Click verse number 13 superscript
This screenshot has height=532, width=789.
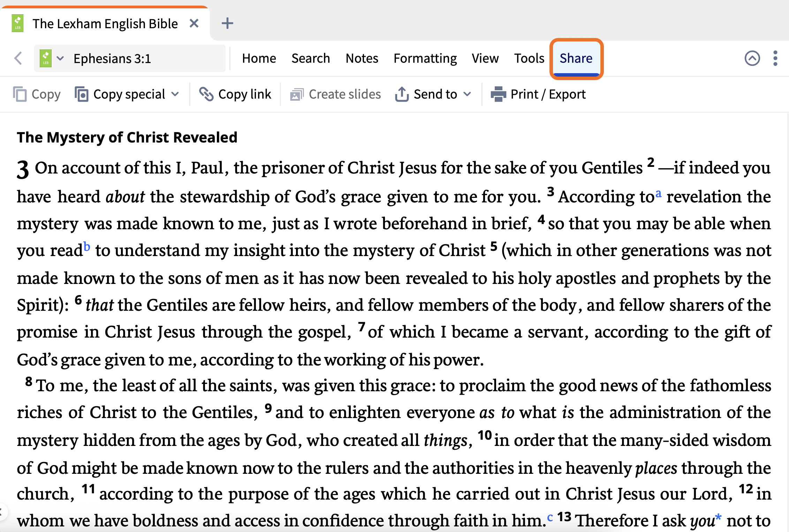[x=564, y=517]
